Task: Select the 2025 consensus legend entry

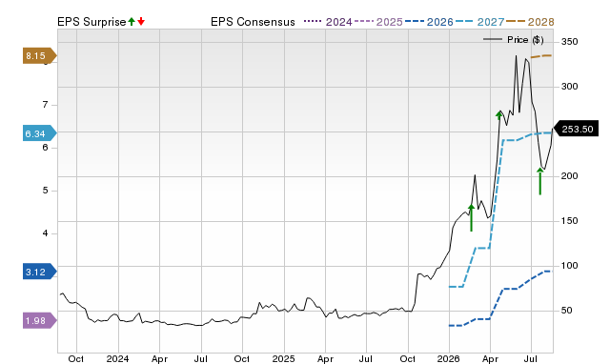Action: pos(378,22)
